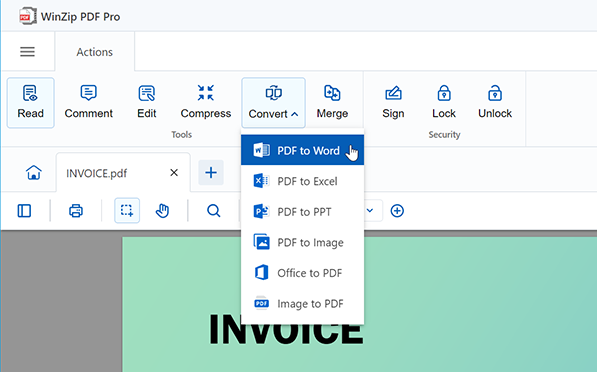Open the search magnifier
The image size is (597, 372).
pos(214,211)
